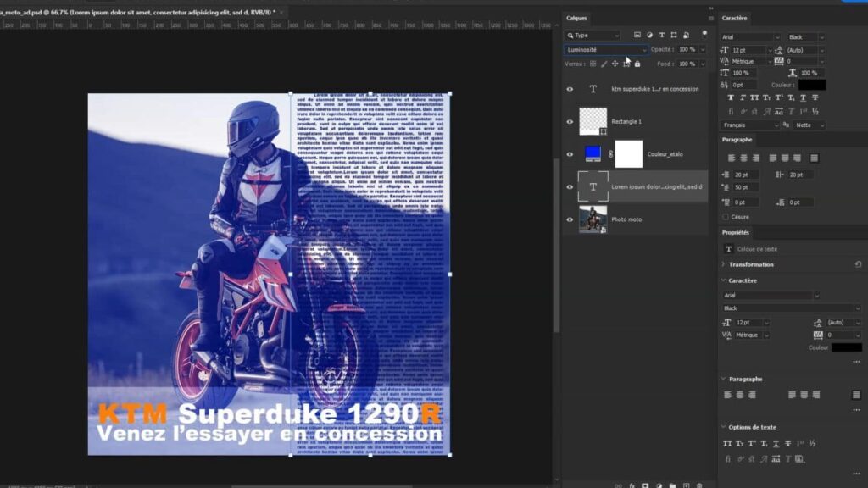Hide the ktm superduke text layer
The height and width of the screenshot is (488, 868).
point(570,88)
